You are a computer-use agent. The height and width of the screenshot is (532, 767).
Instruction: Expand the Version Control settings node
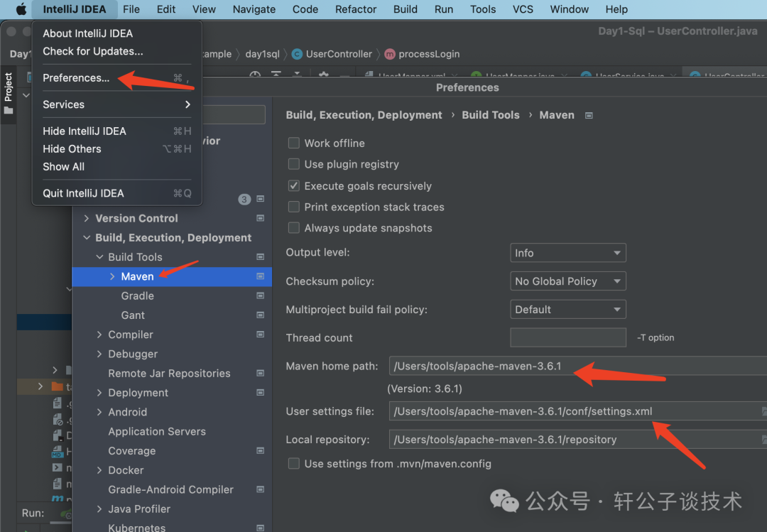(x=87, y=218)
